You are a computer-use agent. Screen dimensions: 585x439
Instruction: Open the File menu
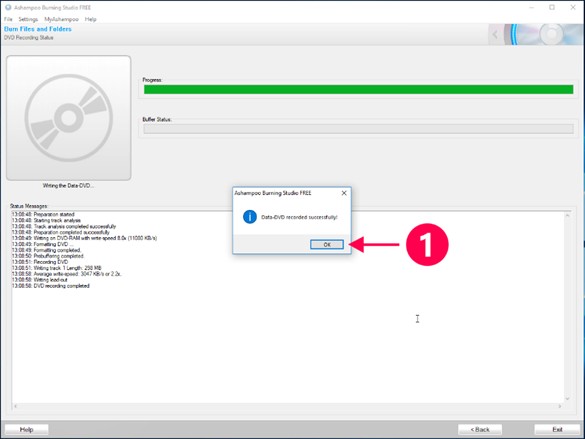(8, 19)
